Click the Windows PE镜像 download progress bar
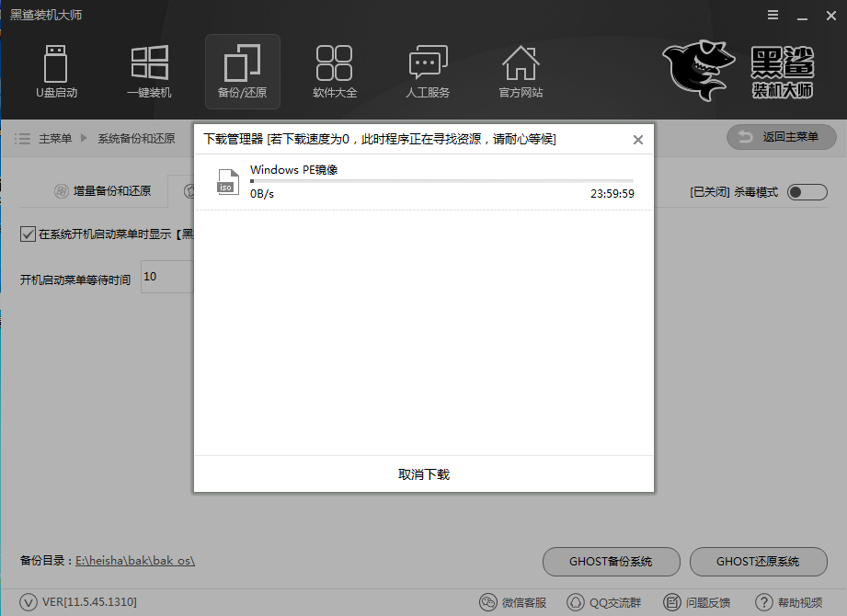847x616 pixels. pyautogui.click(x=441, y=181)
